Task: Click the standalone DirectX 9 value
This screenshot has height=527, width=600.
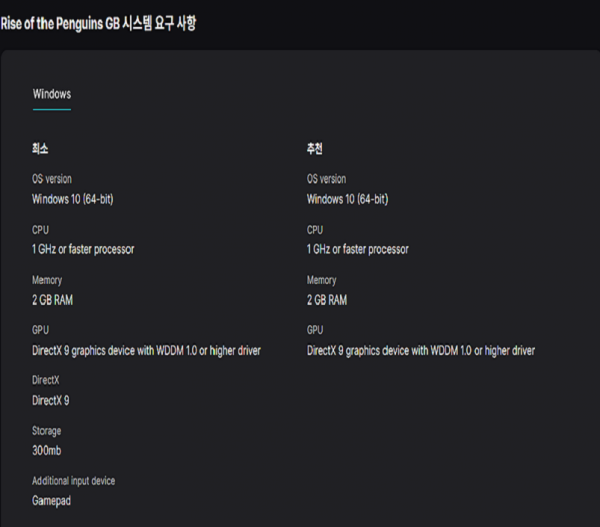Action: pyautogui.click(x=51, y=400)
